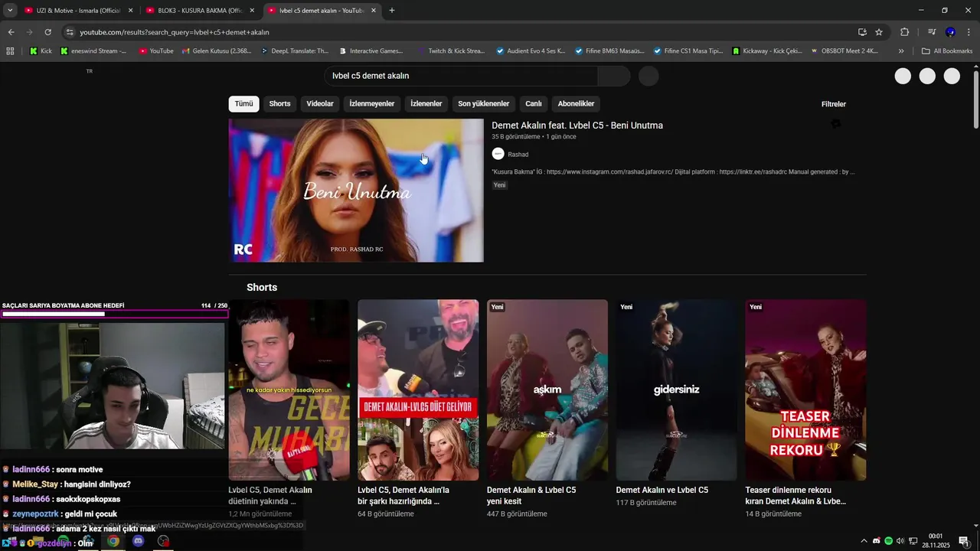
Task: Open the 'gidersiniz' short thumbnail
Action: click(x=677, y=390)
